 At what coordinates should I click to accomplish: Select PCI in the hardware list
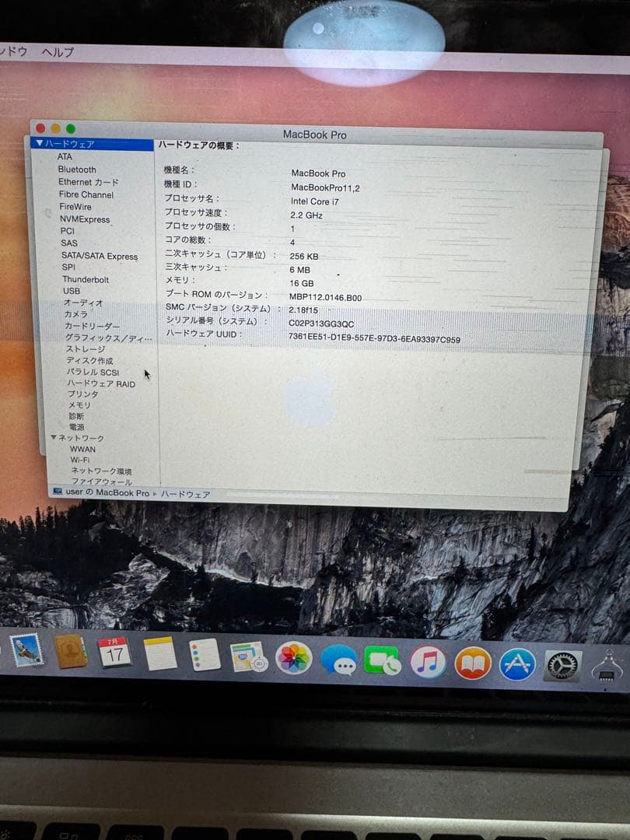(x=68, y=231)
